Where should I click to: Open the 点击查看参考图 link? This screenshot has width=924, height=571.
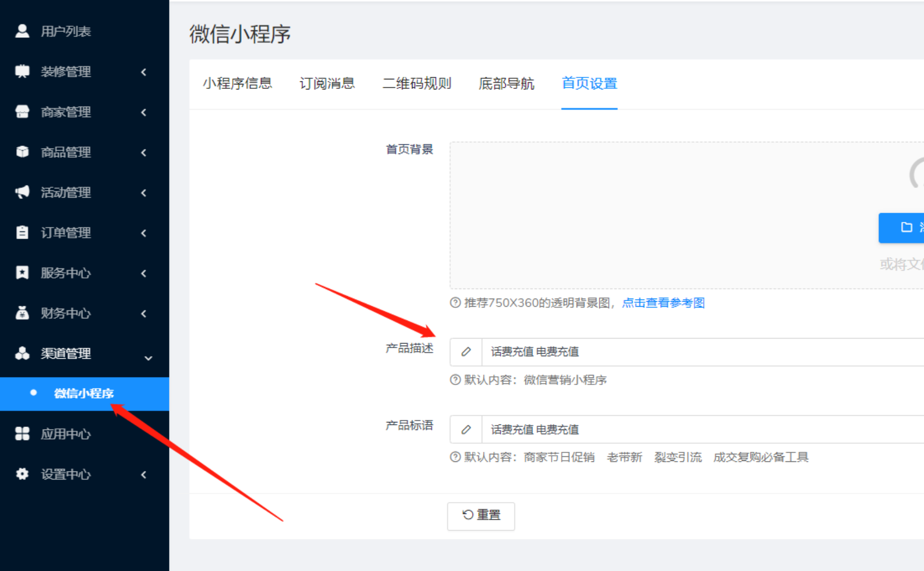pos(663,303)
